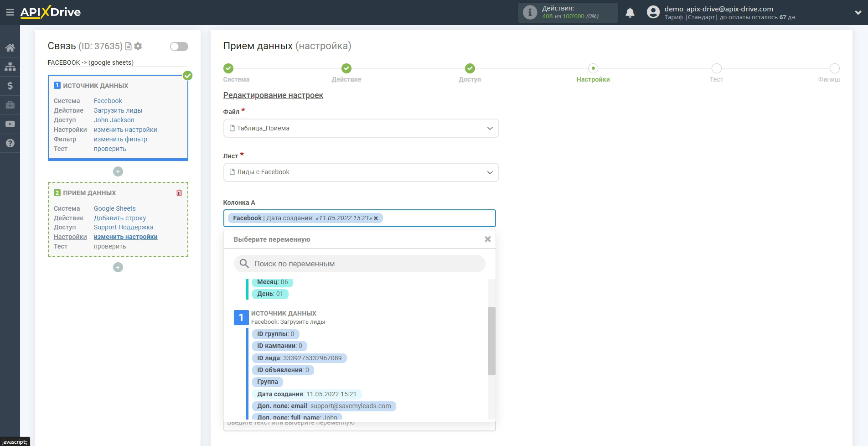868x446 pixels.
Task: Delete the data receiver block trash icon
Action: pos(179,193)
